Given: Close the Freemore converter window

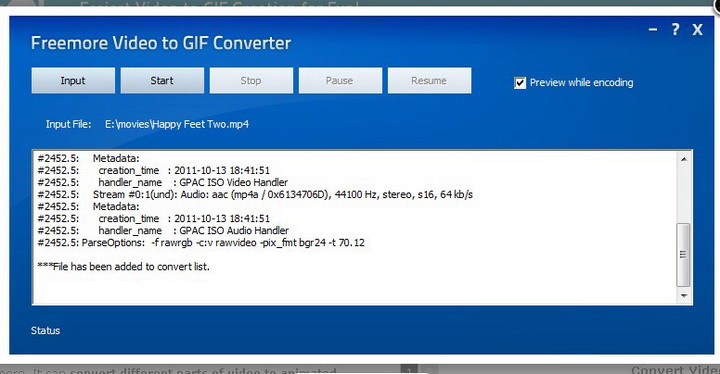Looking at the screenshot, I should pyautogui.click(x=698, y=30).
